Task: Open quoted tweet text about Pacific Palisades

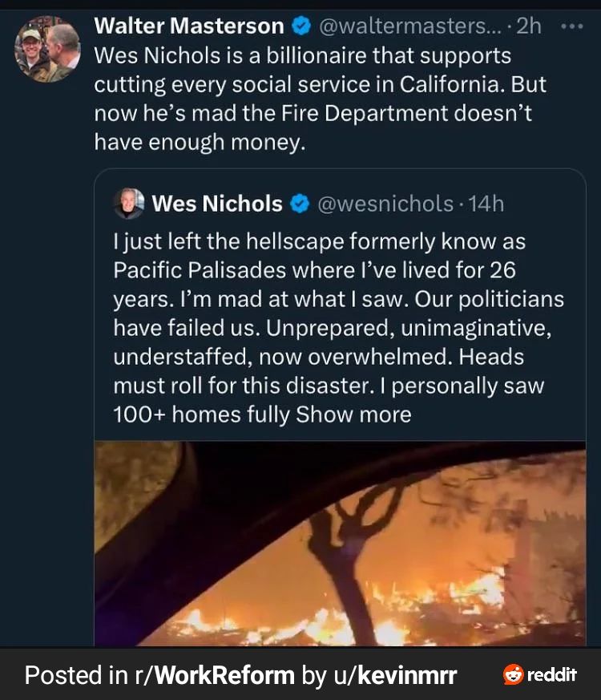Action: click(337, 327)
